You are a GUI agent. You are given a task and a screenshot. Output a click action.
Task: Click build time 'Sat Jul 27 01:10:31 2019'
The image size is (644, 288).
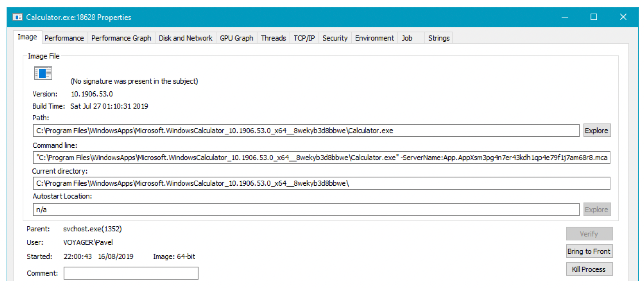click(109, 106)
